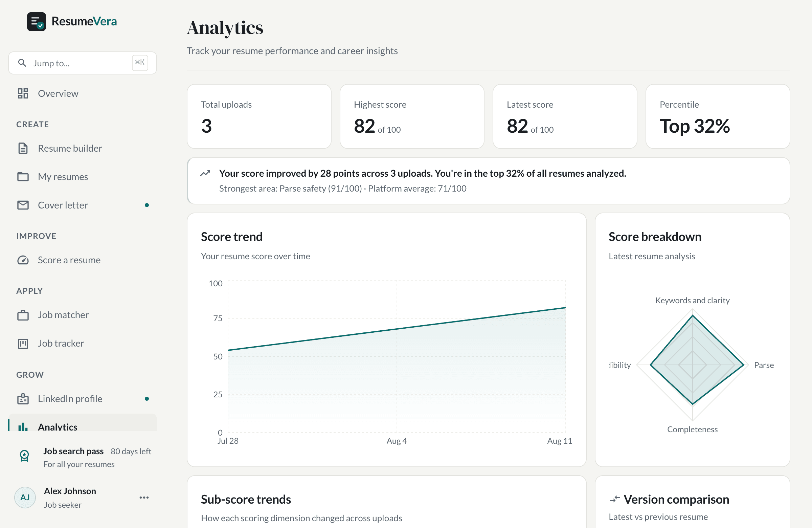Go to LinkedIn profile
Image resolution: width=812 pixels, height=528 pixels.
pyautogui.click(x=83, y=399)
